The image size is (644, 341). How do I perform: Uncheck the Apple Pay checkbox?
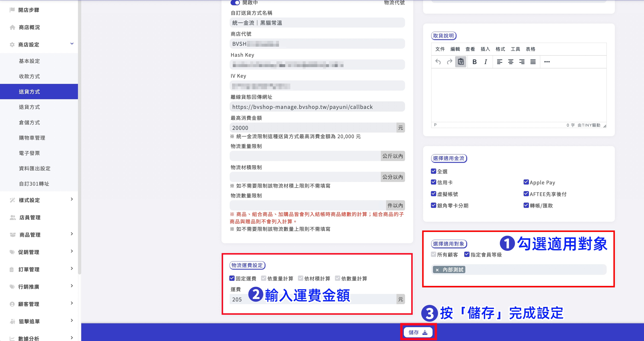tap(526, 182)
